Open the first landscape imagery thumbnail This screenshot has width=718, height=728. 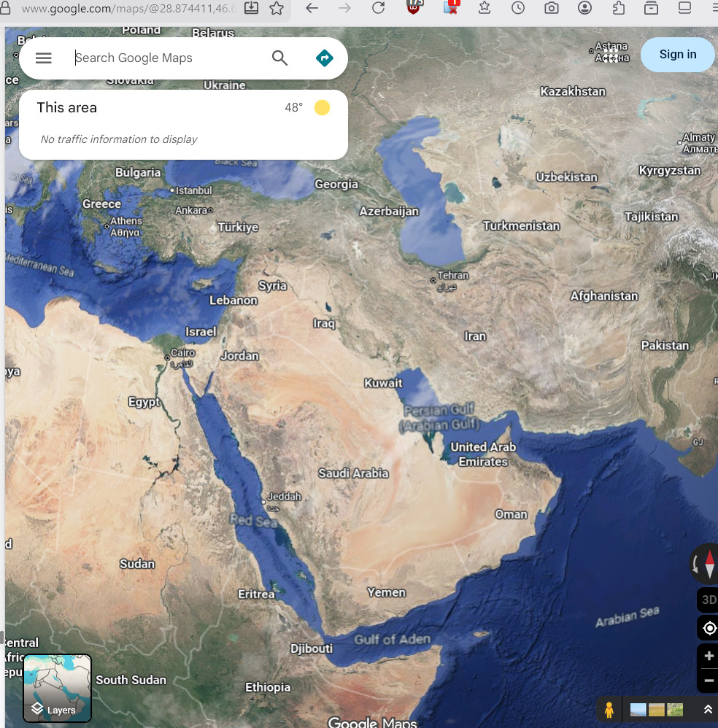[x=637, y=708]
